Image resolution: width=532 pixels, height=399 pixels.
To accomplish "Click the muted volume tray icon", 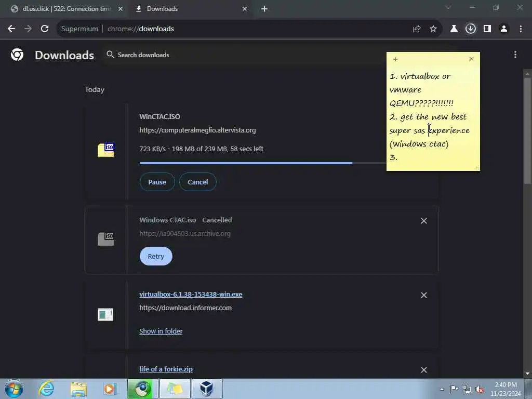I will coord(480,389).
